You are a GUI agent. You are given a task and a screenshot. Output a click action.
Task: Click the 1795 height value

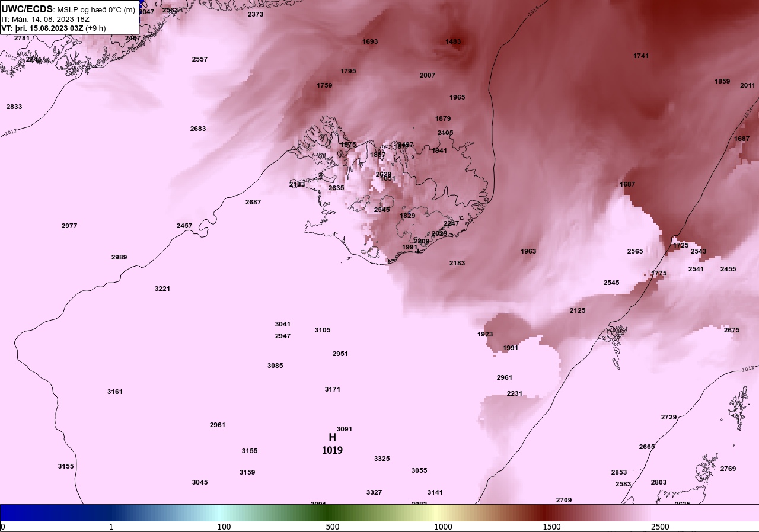tap(348, 71)
